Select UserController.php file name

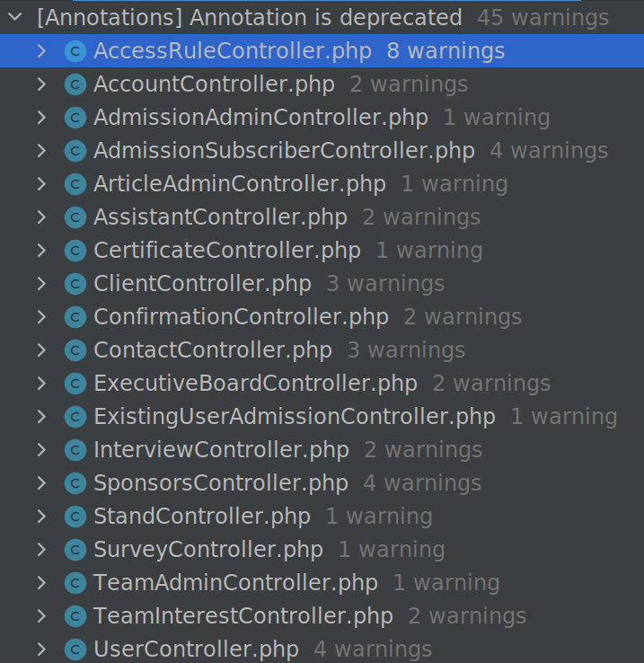[196, 649]
